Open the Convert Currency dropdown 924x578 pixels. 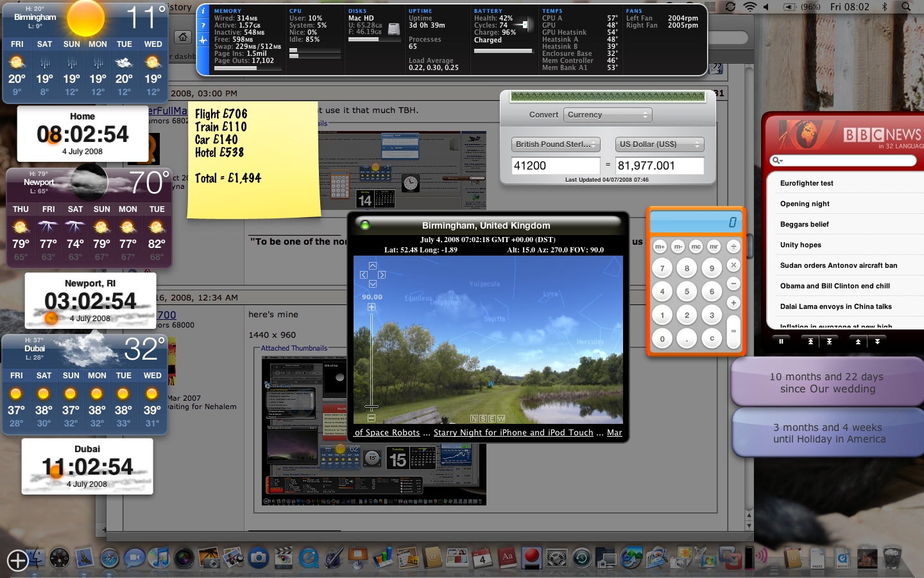(x=608, y=114)
